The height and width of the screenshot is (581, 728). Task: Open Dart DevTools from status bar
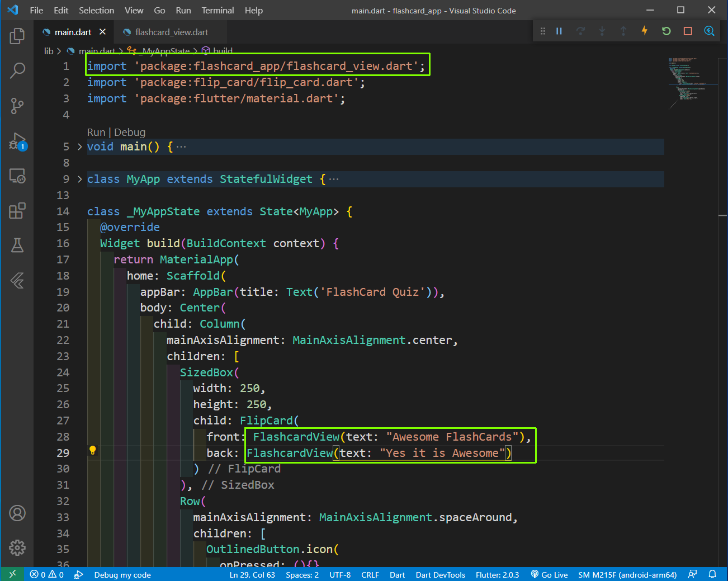(441, 575)
